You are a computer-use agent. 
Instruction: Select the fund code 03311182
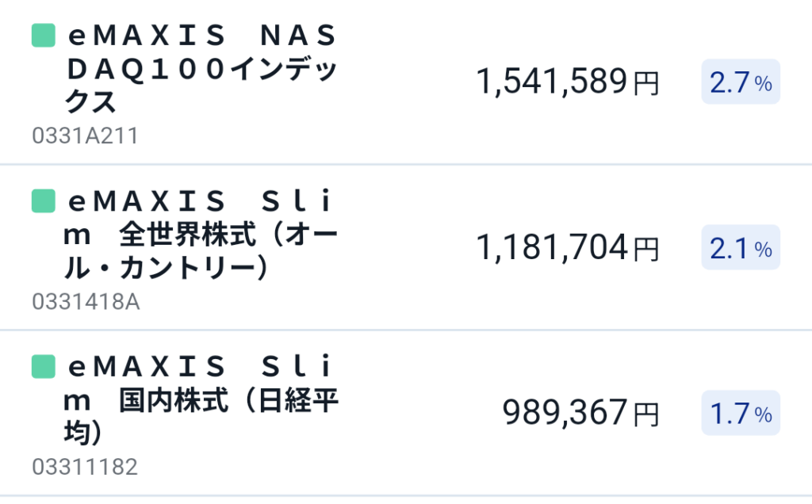(85, 467)
